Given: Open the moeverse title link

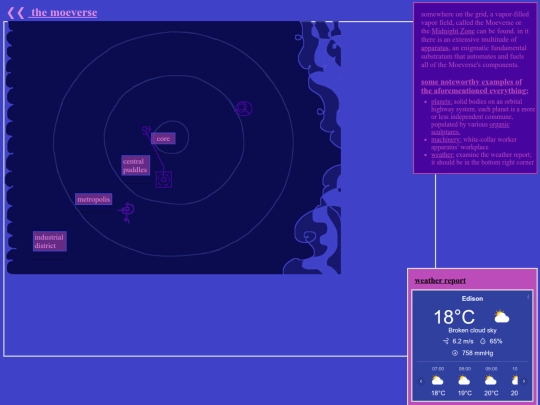Looking at the screenshot, I should (x=64, y=12).
